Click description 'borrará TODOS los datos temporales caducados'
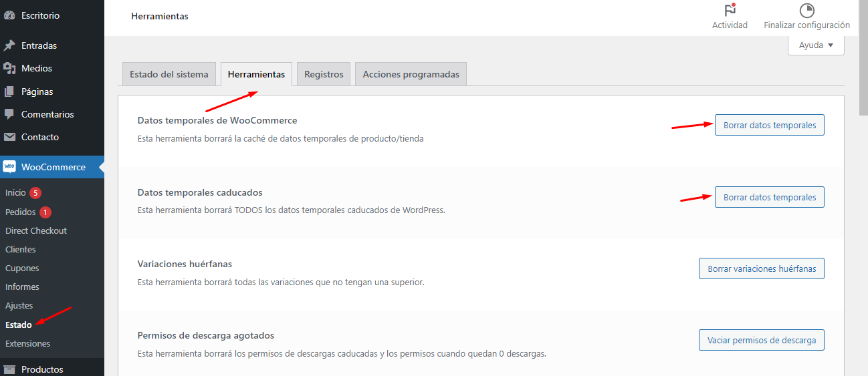Viewport: 868px width, 376px height. [x=291, y=210]
